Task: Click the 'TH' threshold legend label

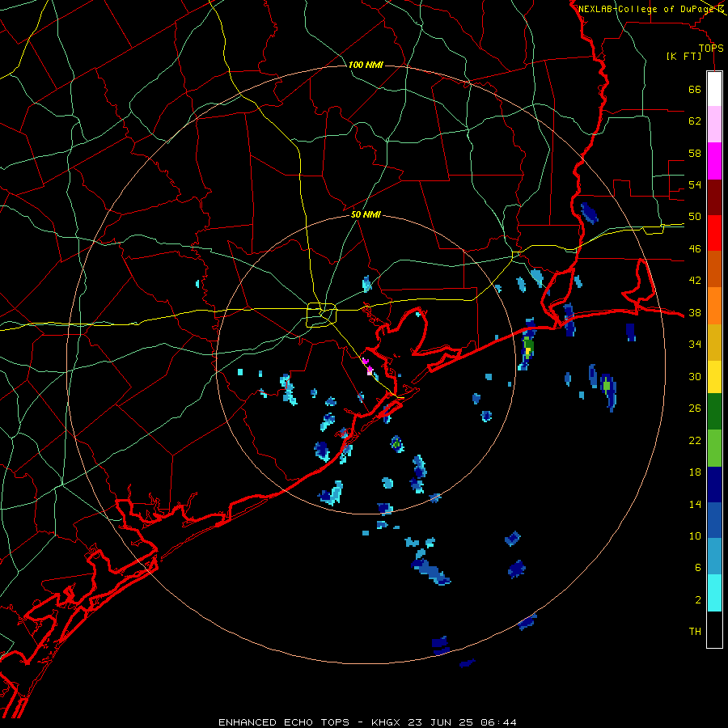Action: pyautogui.click(x=695, y=632)
